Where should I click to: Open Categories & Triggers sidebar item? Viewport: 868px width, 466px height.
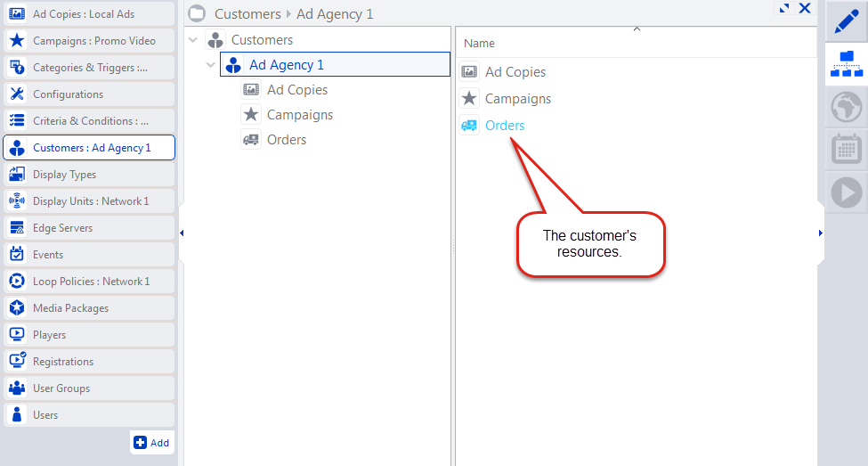point(88,68)
